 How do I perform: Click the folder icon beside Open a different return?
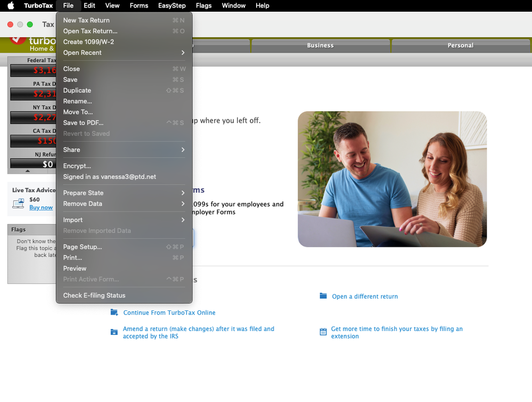(x=323, y=296)
